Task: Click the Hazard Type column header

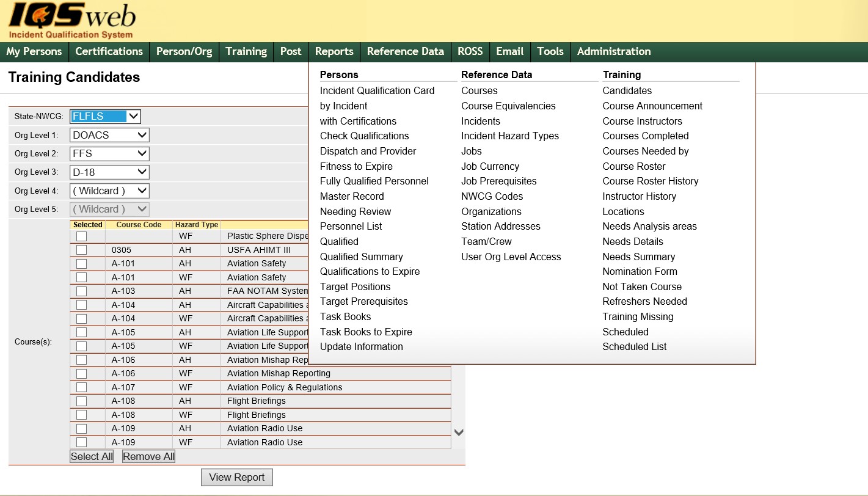Action: 196,225
